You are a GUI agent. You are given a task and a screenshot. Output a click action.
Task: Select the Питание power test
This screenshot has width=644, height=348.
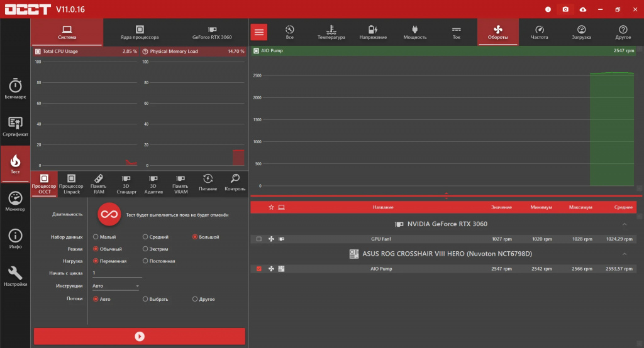click(x=208, y=183)
